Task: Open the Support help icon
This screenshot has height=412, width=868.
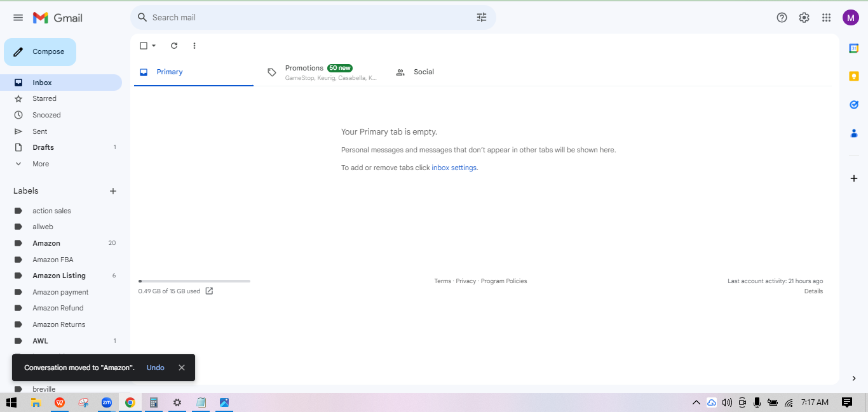Action: click(x=782, y=18)
